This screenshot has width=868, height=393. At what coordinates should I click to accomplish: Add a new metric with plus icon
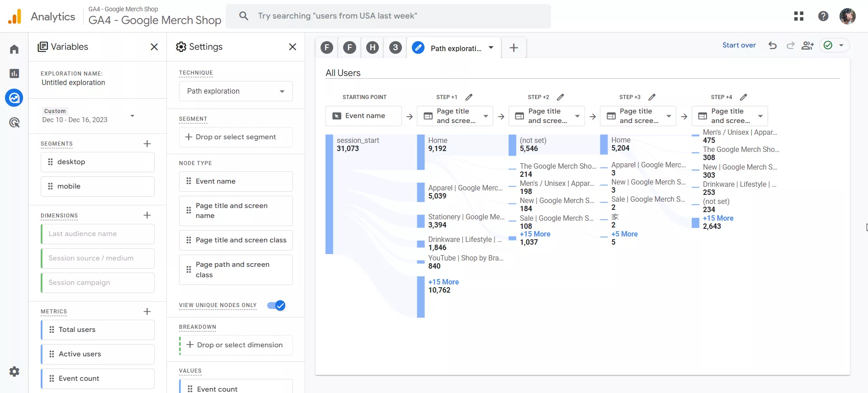[147, 312]
